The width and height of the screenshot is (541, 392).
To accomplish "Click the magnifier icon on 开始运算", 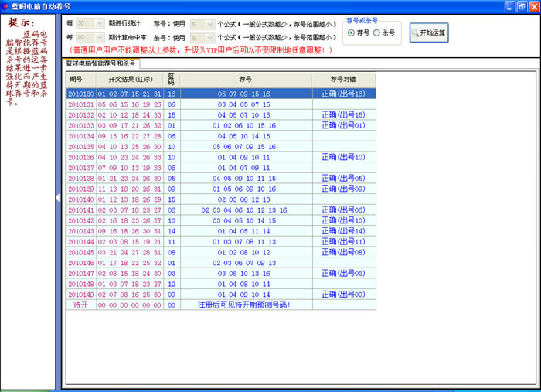I will click(416, 32).
